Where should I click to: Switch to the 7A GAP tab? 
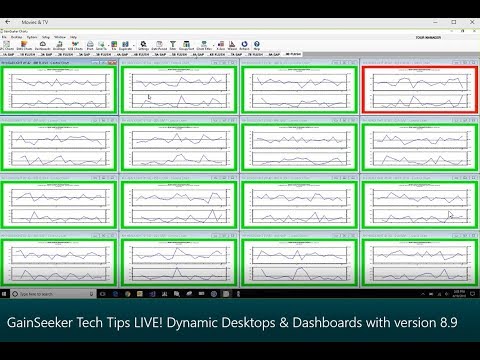point(236,54)
